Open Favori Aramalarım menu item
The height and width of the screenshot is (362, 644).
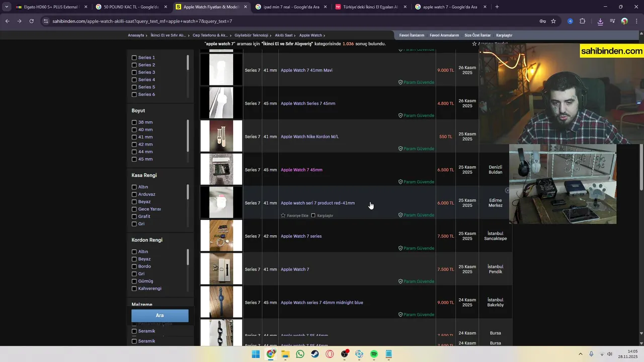(x=444, y=35)
